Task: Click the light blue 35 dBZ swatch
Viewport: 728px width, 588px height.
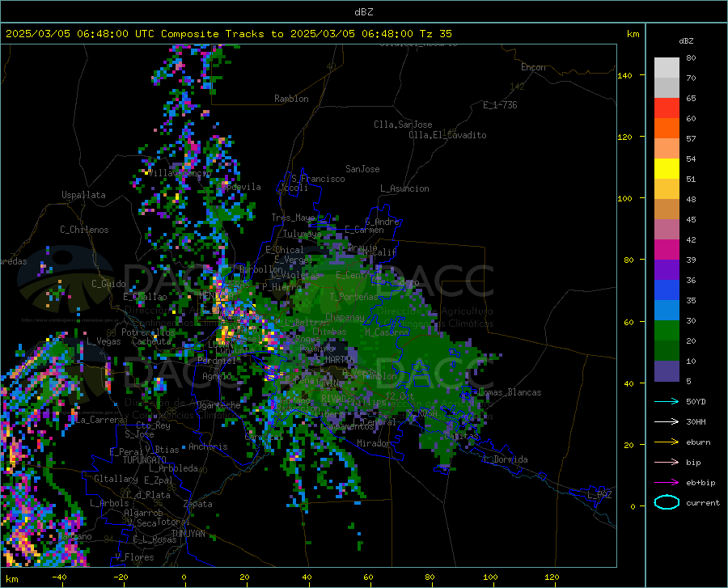Action: [x=667, y=310]
